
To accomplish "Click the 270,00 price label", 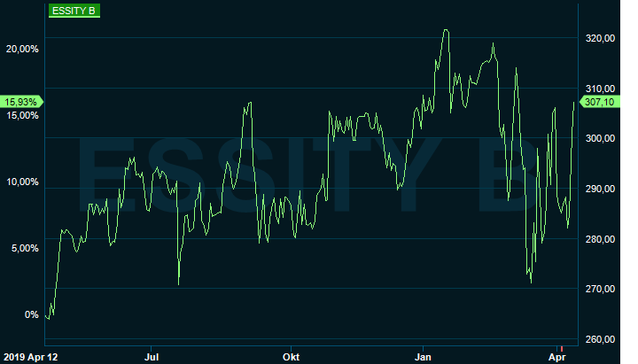I will point(600,289).
